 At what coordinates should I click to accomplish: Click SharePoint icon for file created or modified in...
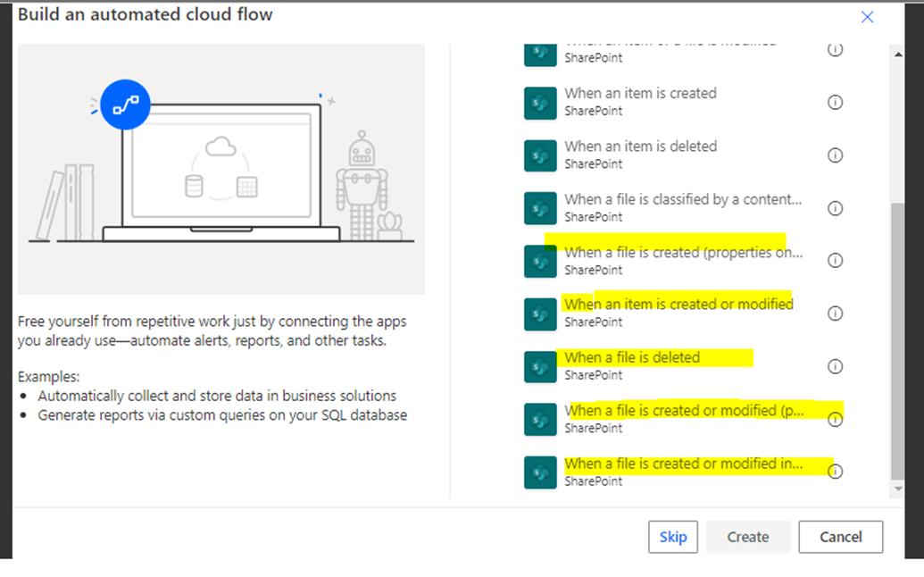coord(540,472)
